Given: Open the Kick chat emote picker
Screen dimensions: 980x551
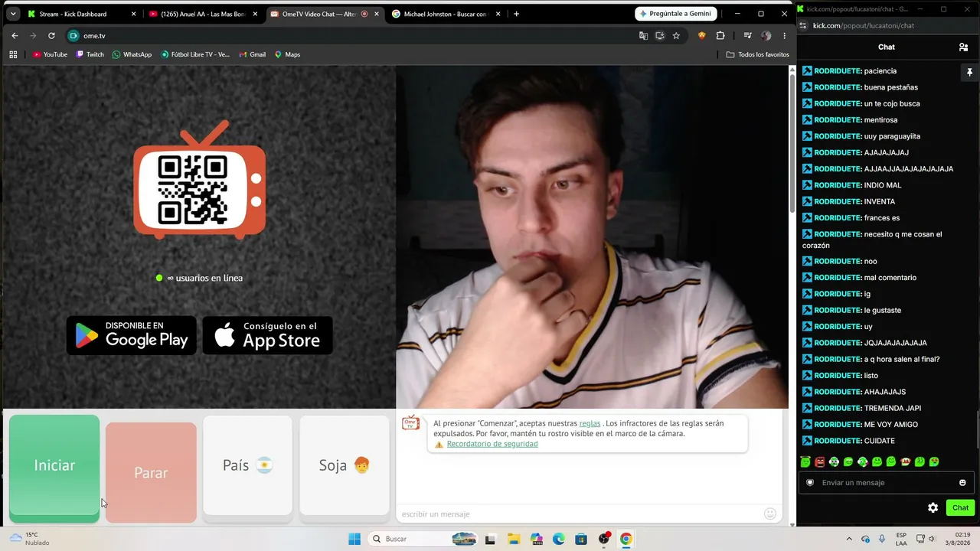Looking at the screenshot, I should (x=962, y=482).
